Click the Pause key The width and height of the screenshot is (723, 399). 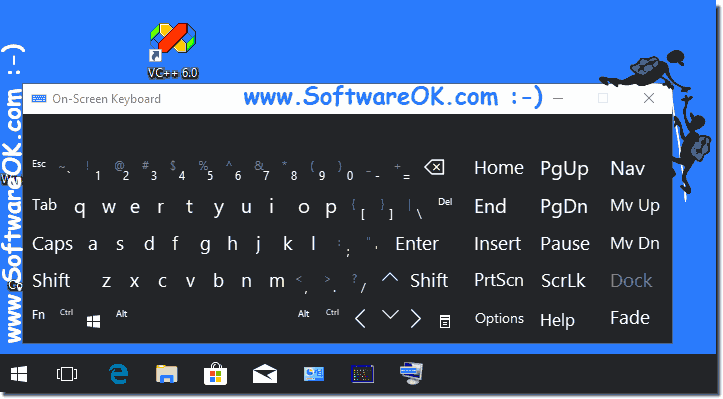[x=565, y=244]
